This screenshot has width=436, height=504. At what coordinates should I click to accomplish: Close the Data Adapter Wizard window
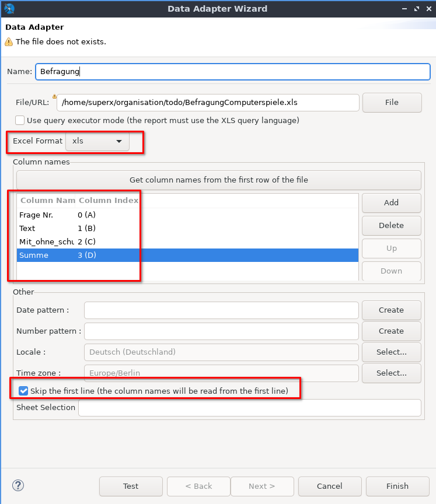click(429, 9)
